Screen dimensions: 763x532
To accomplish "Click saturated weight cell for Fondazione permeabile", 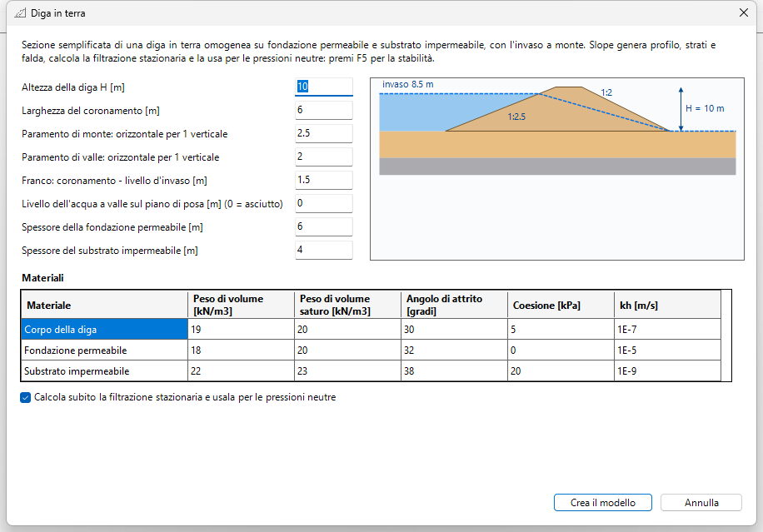I will click(x=347, y=351).
